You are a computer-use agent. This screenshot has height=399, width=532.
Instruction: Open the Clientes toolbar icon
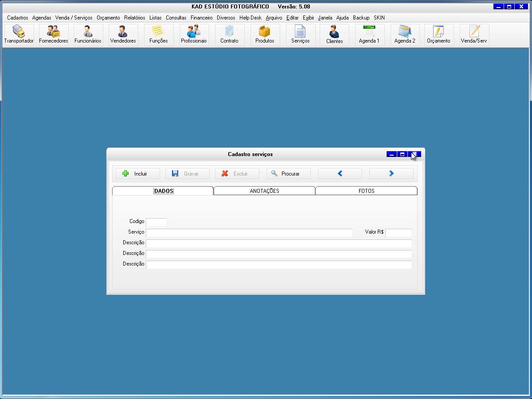(334, 35)
